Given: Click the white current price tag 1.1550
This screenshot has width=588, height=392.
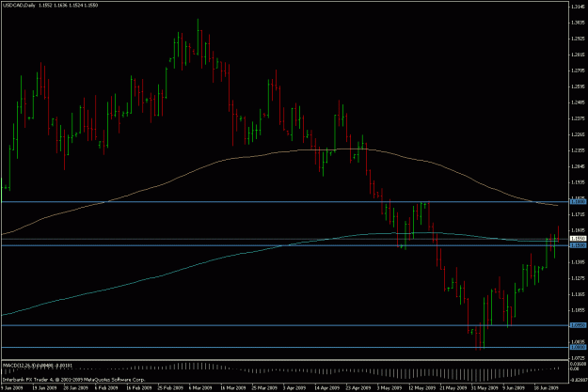Looking at the screenshot, I should click(578, 239).
